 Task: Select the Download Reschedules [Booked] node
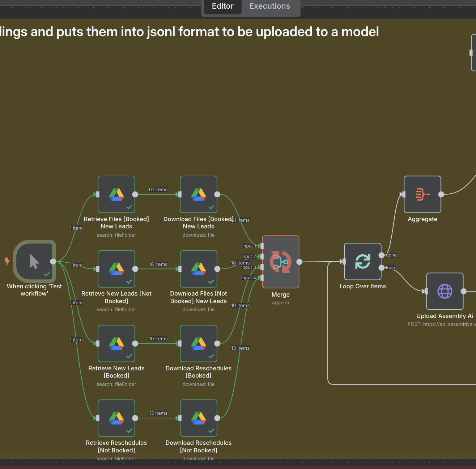tap(199, 344)
